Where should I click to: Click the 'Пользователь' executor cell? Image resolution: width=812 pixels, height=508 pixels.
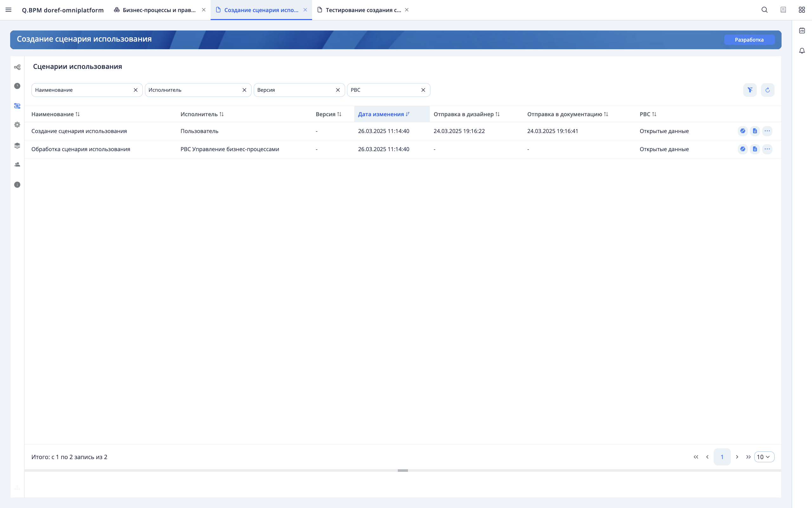(199, 131)
